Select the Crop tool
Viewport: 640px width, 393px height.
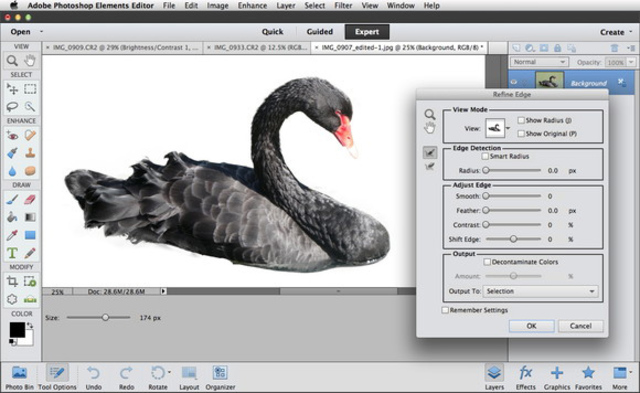[x=12, y=281]
